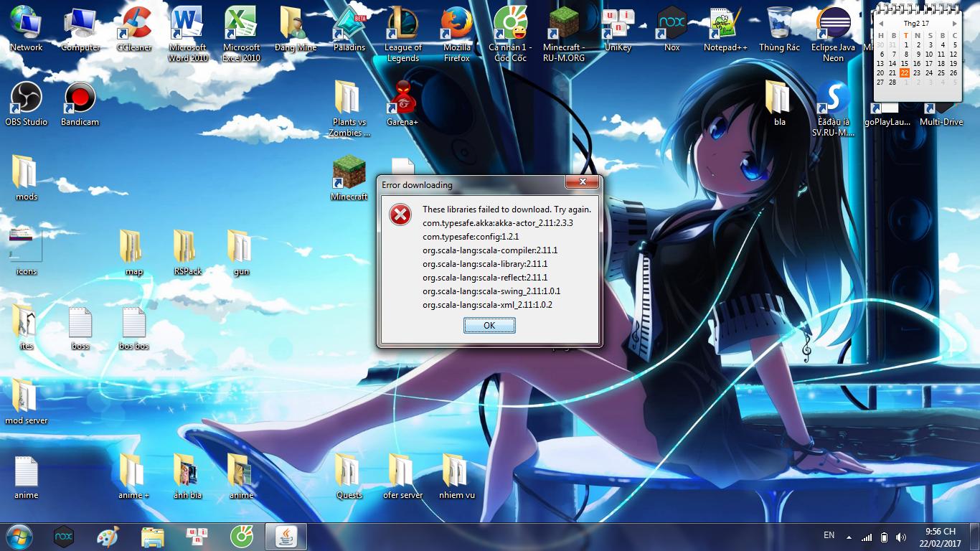The width and height of the screenshot is (980, 551).
Task: Go to next month in calendar gadget
Action: click(955, 24)
